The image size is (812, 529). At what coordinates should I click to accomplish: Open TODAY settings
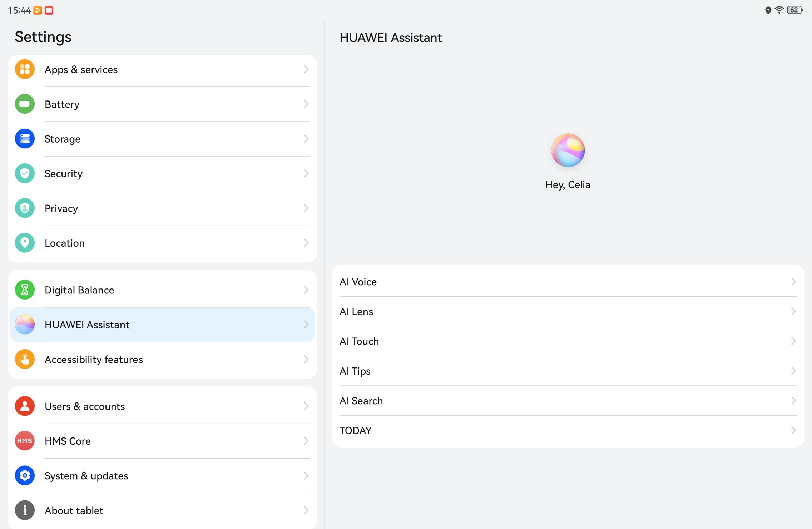click(568, 431)
